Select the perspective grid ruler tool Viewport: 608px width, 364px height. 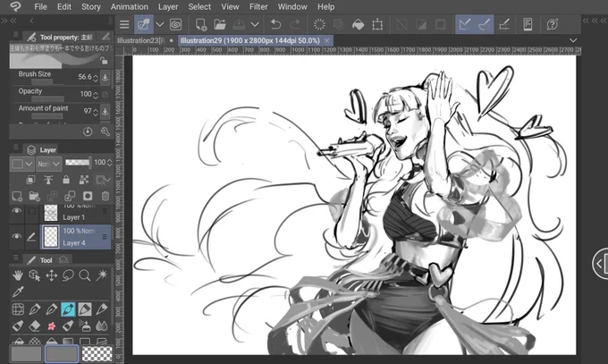[x=18, y=309]
